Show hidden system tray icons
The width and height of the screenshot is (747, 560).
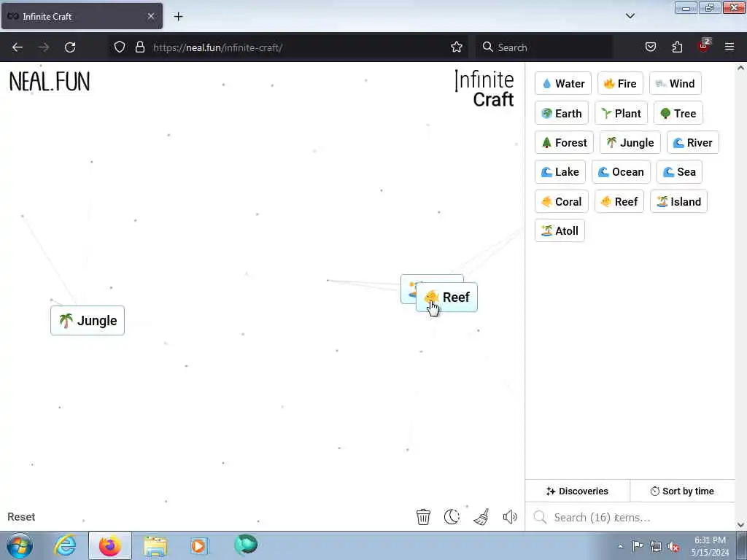[620, 546]
